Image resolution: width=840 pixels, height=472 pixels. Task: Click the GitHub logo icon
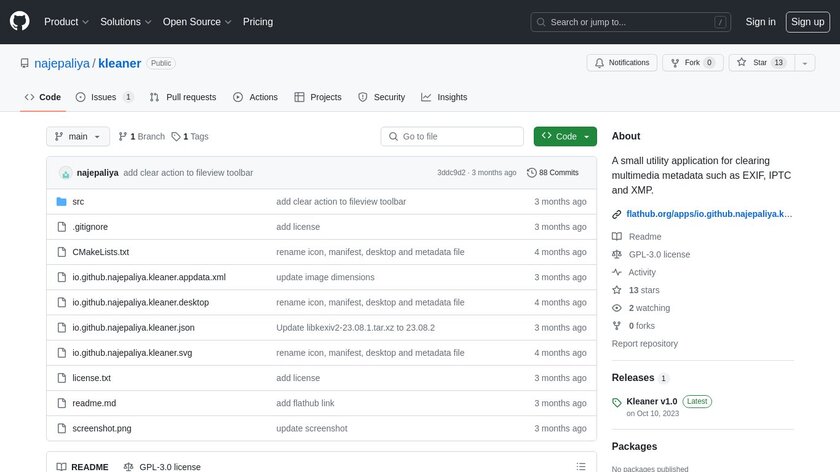coord(20,21)
